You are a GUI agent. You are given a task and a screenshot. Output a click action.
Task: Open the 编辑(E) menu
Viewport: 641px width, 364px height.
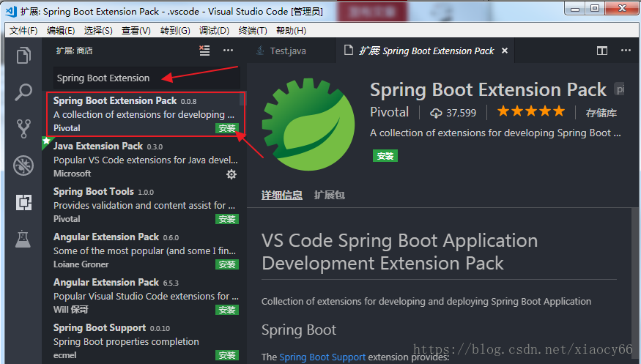point(61,31)
